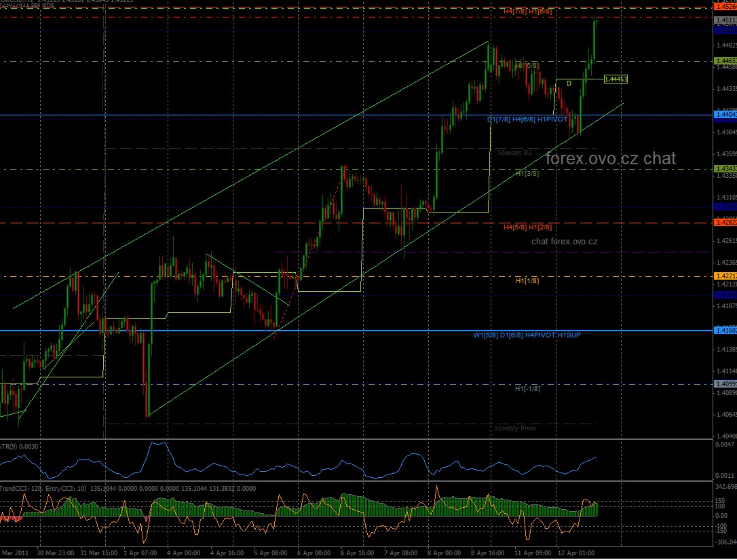Click the '6 Apr 00:00' time axis label
This screenshot has width=737, height=560.
(314, 553)
